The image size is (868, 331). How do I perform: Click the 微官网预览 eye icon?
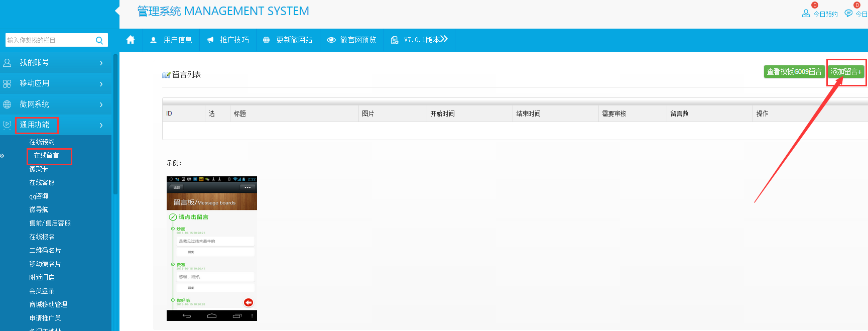[x=331, y=40]
